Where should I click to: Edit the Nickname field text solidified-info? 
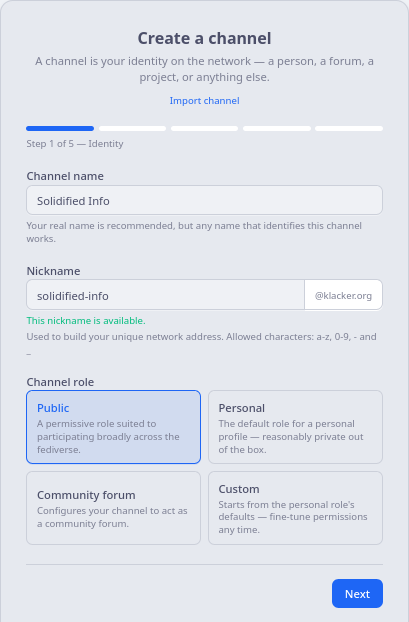pos(165,295)
